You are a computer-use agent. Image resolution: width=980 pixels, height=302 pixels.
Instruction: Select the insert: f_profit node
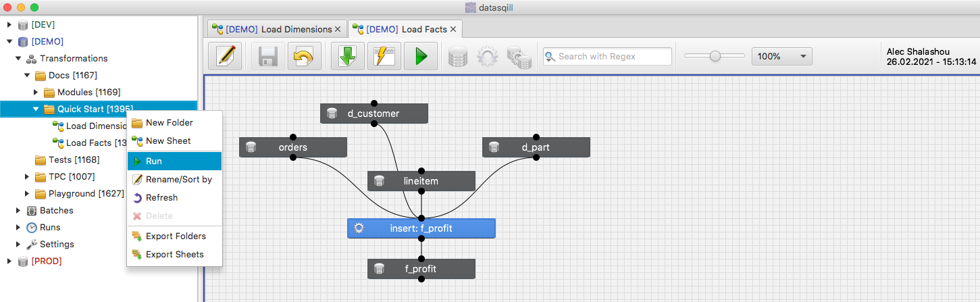(x=421, y=228)
